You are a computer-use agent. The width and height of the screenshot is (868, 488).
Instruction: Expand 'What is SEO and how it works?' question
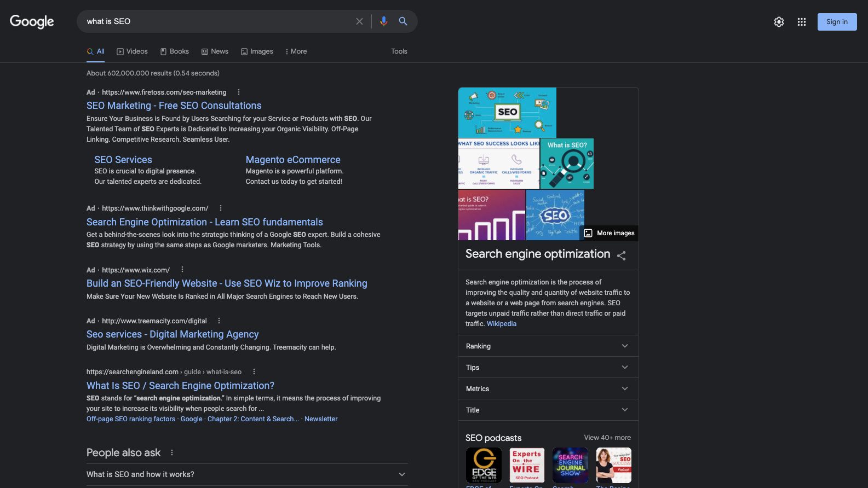click(247, 475)
